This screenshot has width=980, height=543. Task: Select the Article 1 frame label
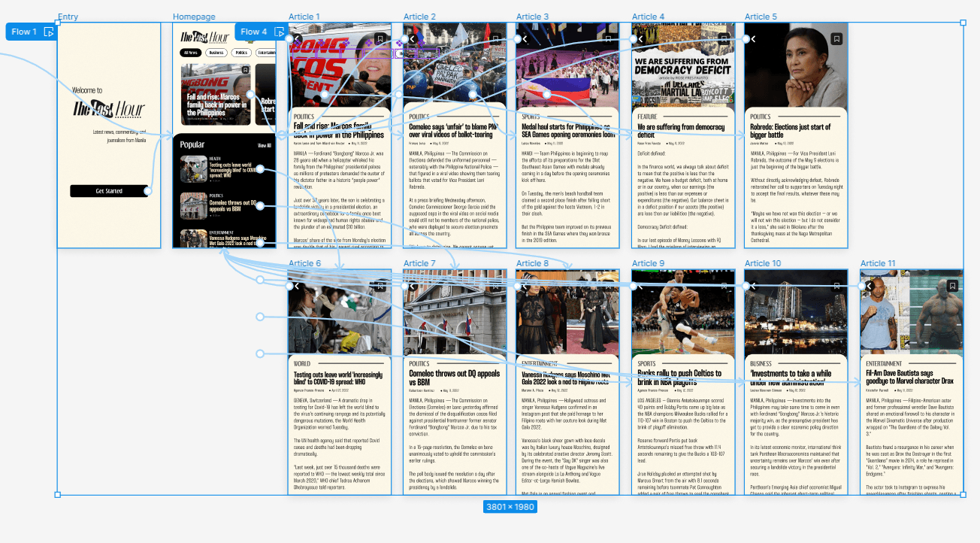click(x=304, y=17)
